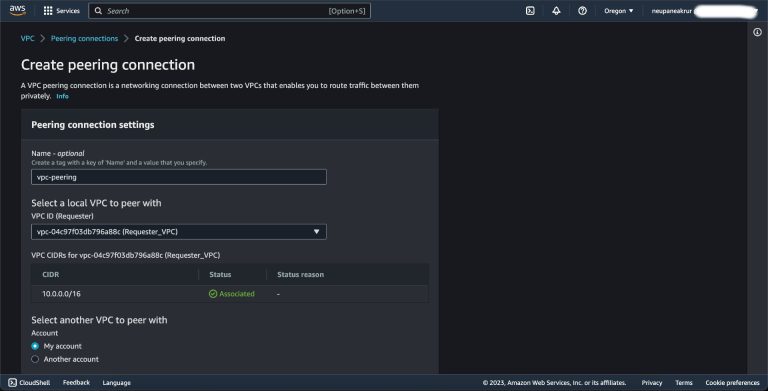Click the Services menu label
The image size is (768, 391).
[68, 11]
